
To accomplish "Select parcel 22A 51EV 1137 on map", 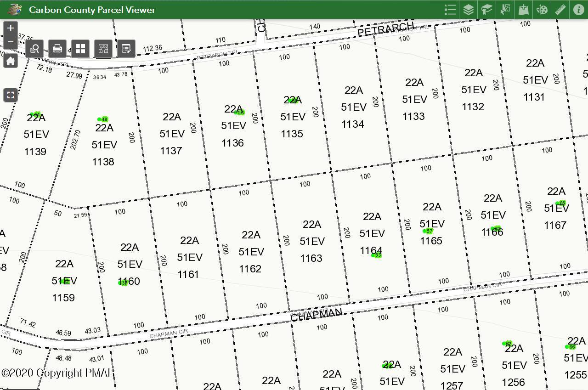I will click(x=171, y=134).
